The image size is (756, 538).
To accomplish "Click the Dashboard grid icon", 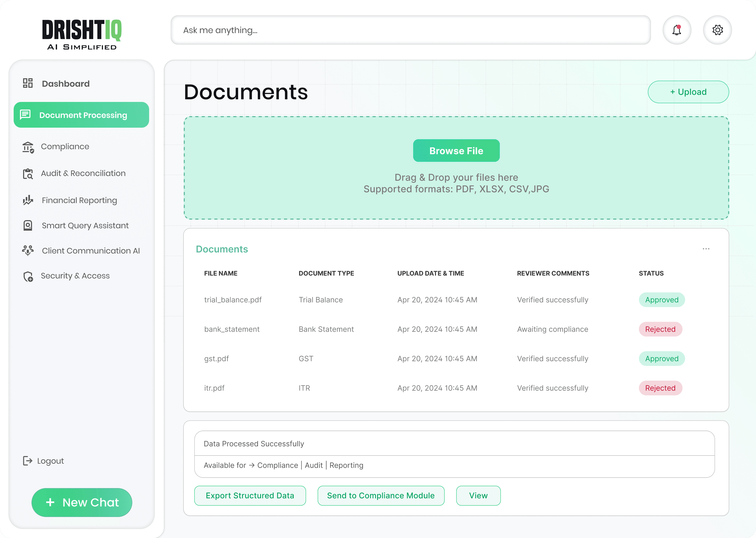I will pos(28,83).
